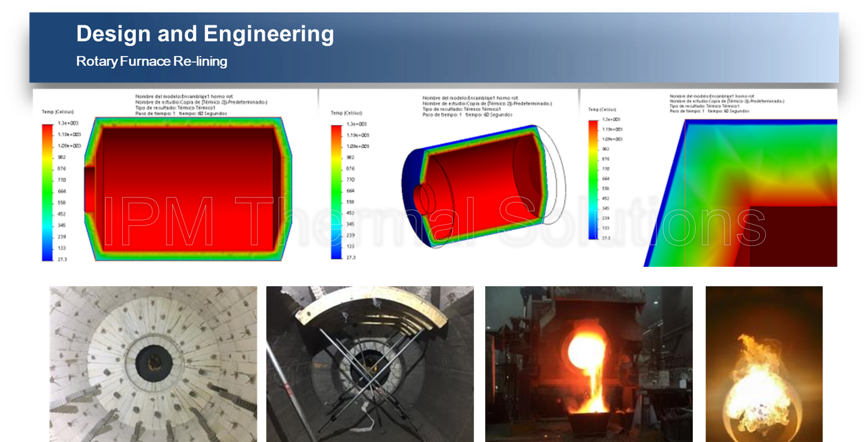Click the model info text above middle plot
Screen dimensions: 868x442
(x=487, y=106)
